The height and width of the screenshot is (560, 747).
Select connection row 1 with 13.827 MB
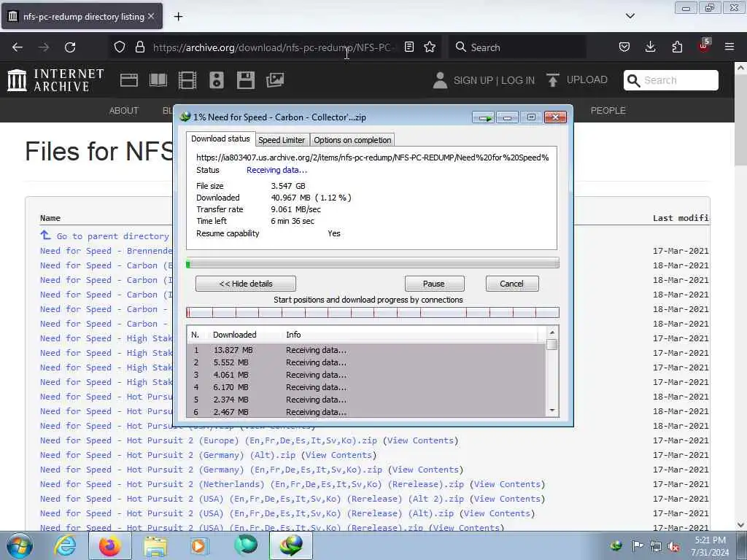pos(366,350)
